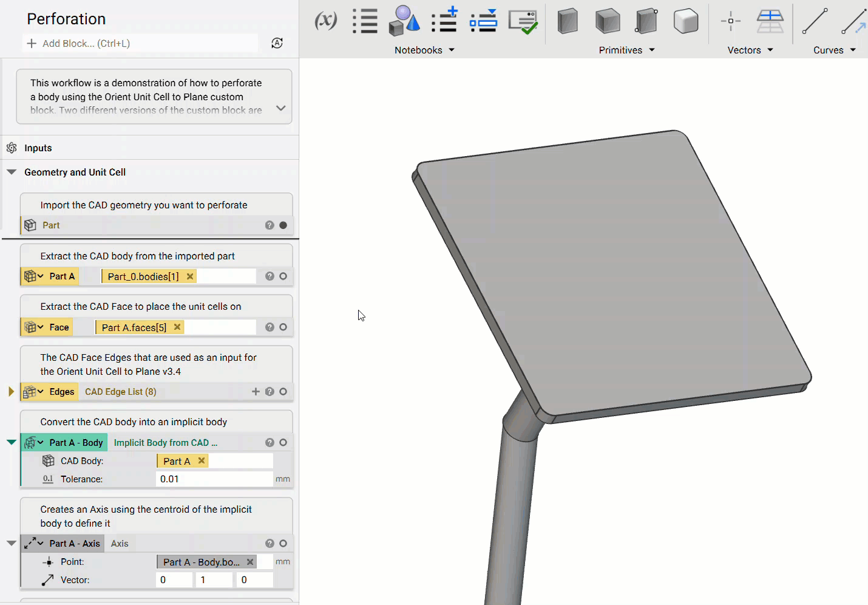The image size is (868, 605).
Task: Click the Inputs gear icon
Action: pos(12,148)
